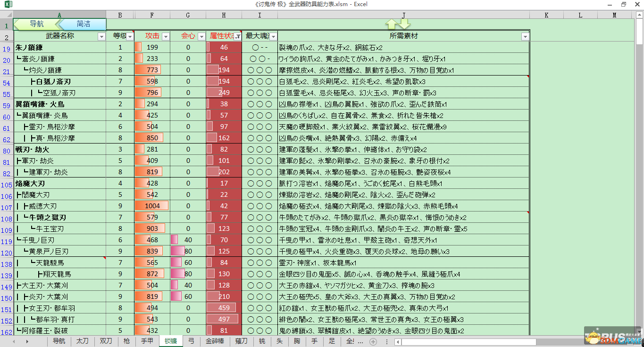Open the 攻击 column filter dropdown
This screenshot has width=644, height=347.
pos(165,36)
